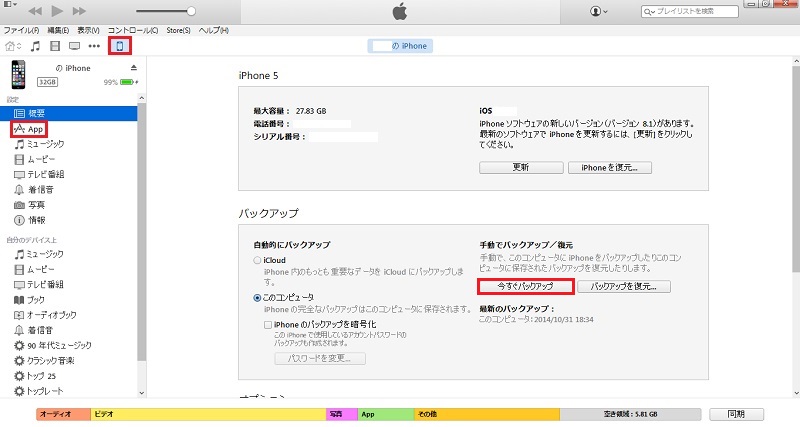Enable iPhone のバックアップを暗号化 checkbox
Viewport: 800px width, 427px height.
pyautogui.click(x=268, y=324)
